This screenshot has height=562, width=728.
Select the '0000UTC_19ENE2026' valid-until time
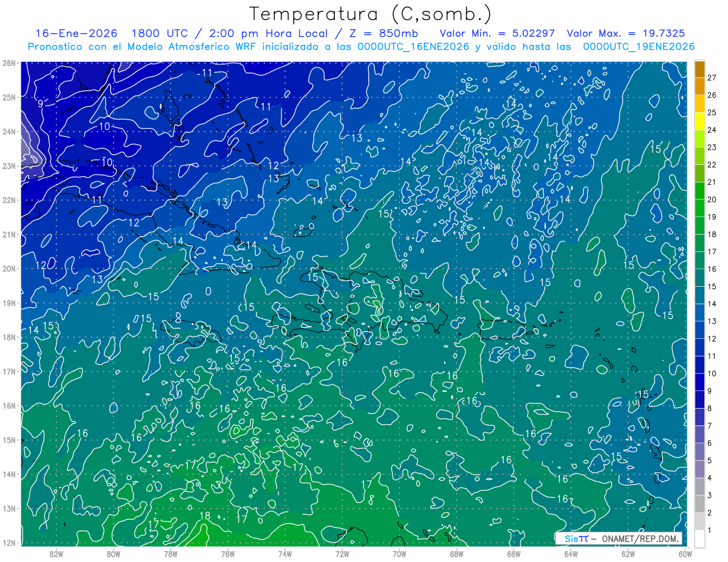click(x=639, y=47)
